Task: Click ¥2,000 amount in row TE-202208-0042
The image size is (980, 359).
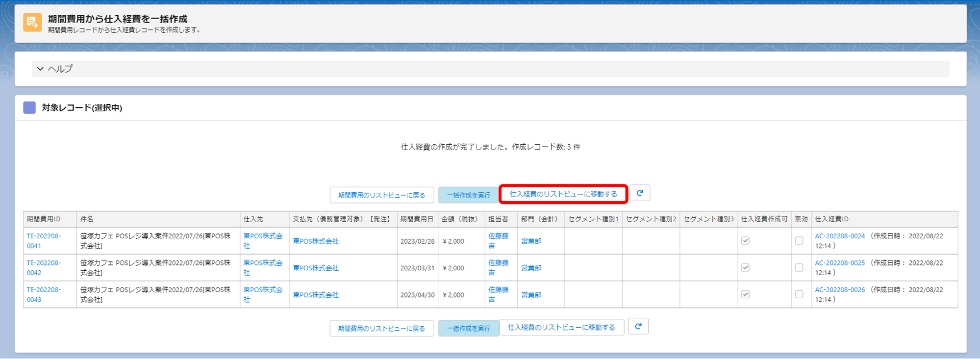Action: click(453, 268)
